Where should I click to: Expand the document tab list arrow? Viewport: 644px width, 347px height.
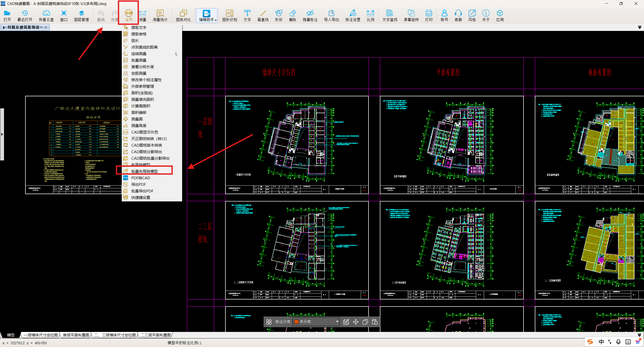pyautogui.click(x=640, y=27)
